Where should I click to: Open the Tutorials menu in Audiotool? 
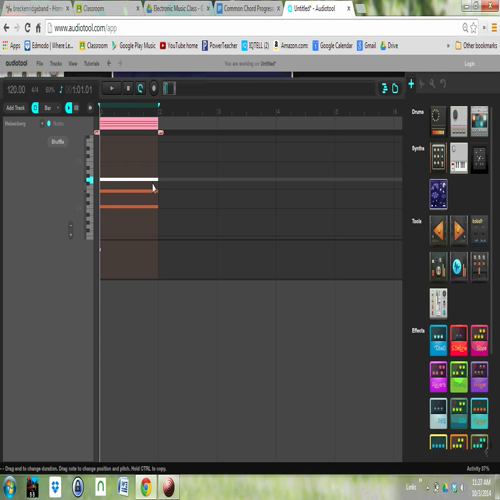click(x=91, y=64)
